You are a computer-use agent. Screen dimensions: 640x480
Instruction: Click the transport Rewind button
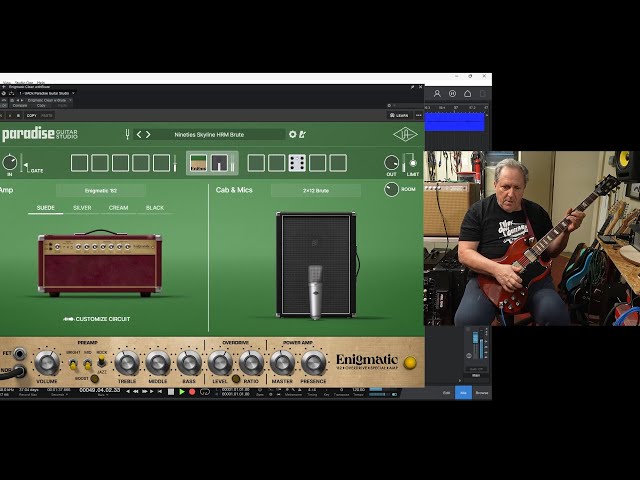pyautogui.click(x=136, y=392)
